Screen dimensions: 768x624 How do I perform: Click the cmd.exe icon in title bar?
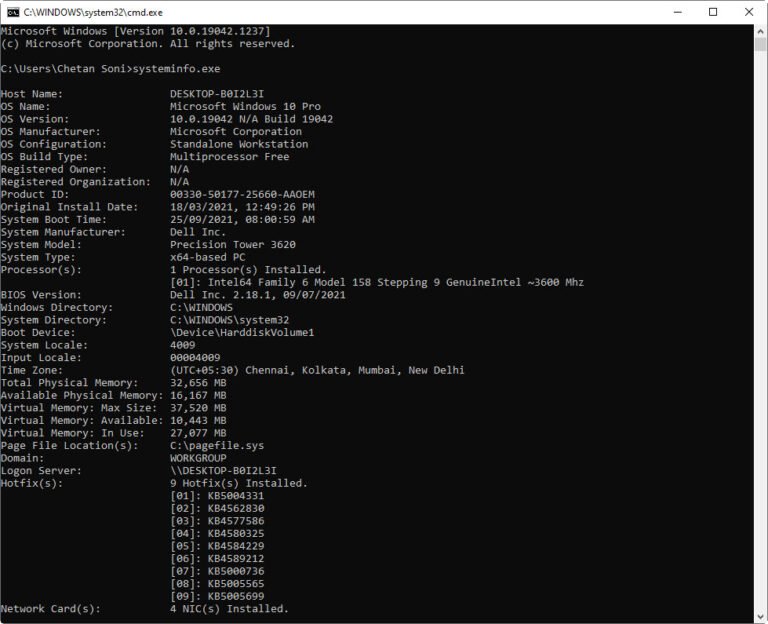point(13,12)
